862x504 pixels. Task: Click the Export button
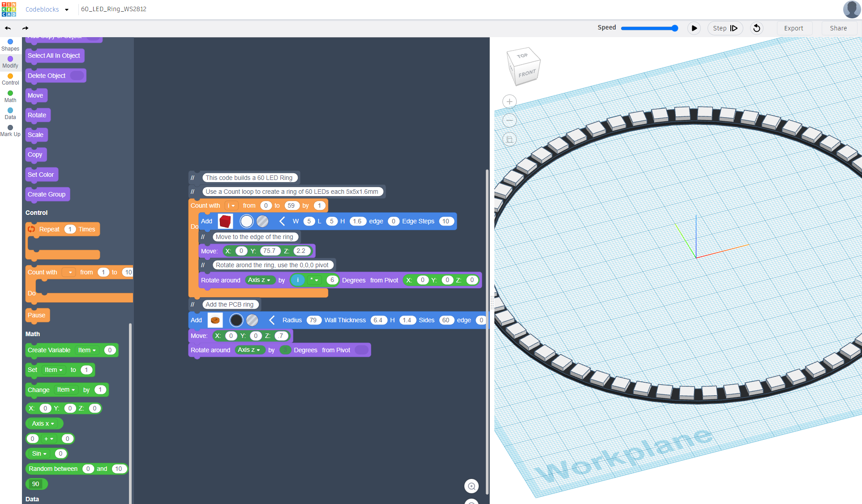[794, 28]
